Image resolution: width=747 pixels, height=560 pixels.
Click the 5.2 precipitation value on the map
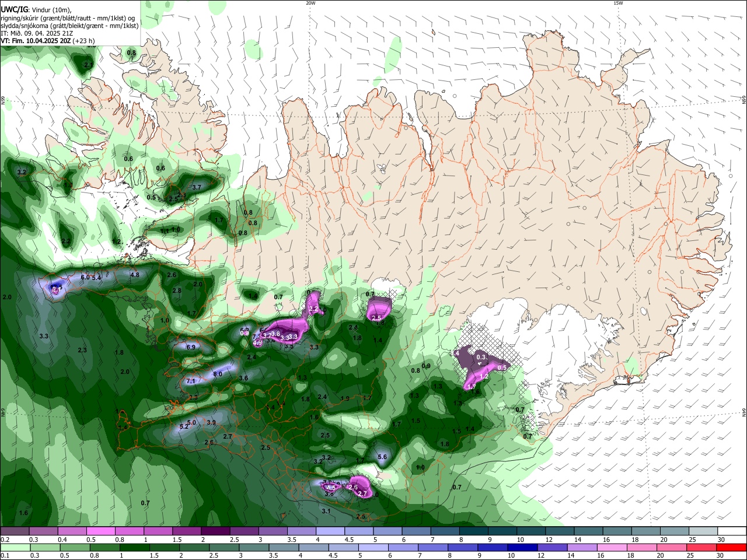pos(184,426)
